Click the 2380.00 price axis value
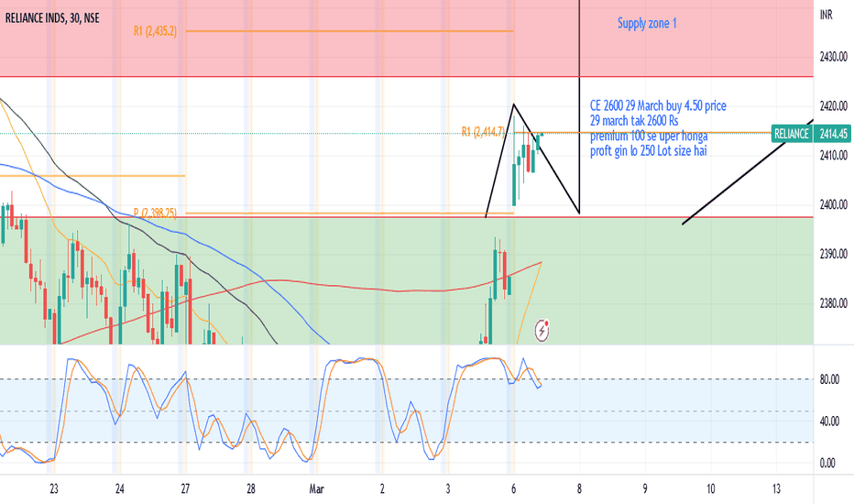The image size is (854, 504). [833, 303]
